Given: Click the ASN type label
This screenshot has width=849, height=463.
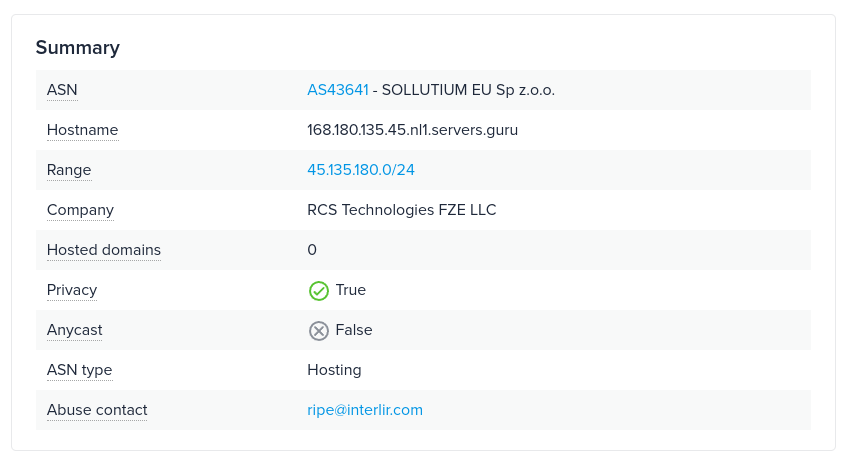Looking at the screenshot, I should (x=79, y=370).
